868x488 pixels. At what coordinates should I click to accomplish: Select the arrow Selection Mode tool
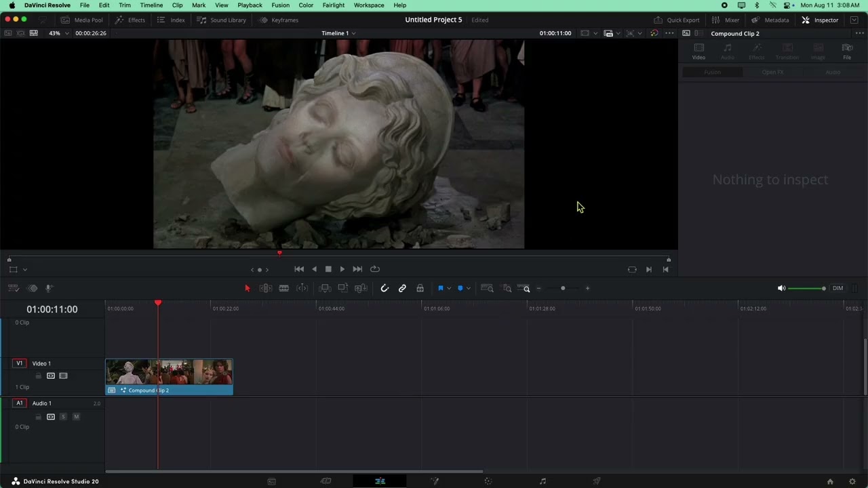pos(247,289)
